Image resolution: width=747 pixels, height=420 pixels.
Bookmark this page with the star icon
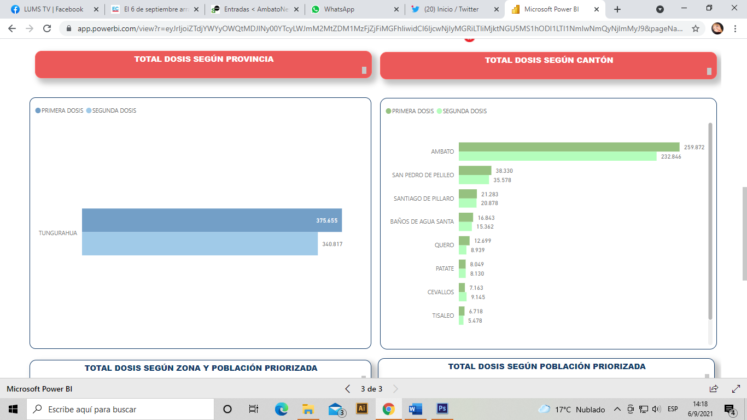694,28
